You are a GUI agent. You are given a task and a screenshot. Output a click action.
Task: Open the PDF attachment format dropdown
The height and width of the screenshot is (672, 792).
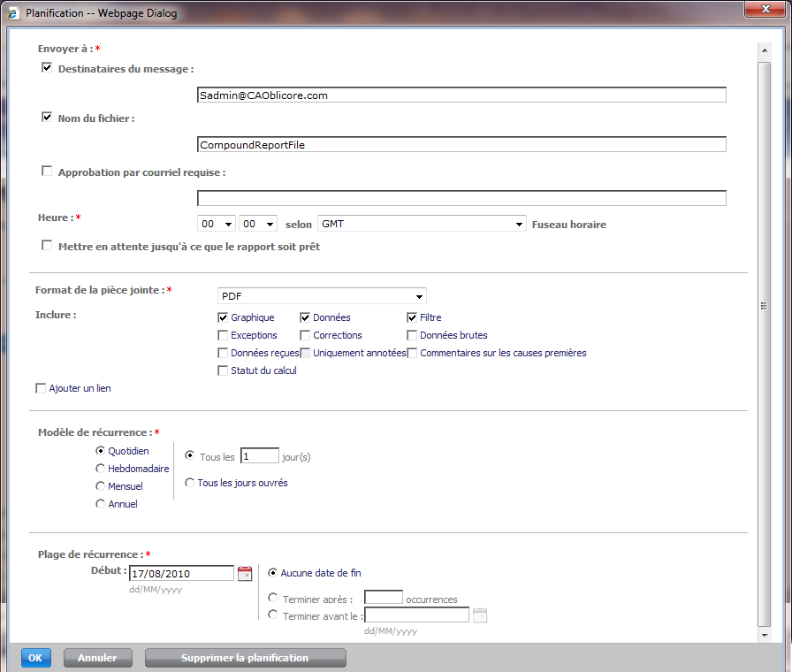click(322, 296)
